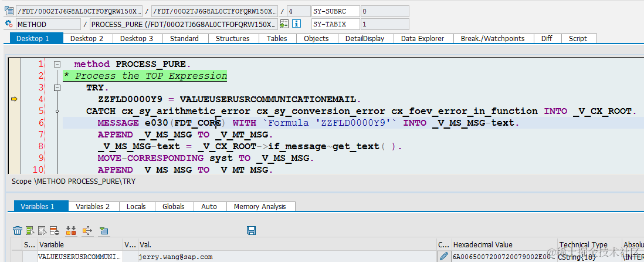Image resolution: width=644 pixels, height=262 pixels.
Task: Switch to Desktop 2 tab
Action: (87, 38)
